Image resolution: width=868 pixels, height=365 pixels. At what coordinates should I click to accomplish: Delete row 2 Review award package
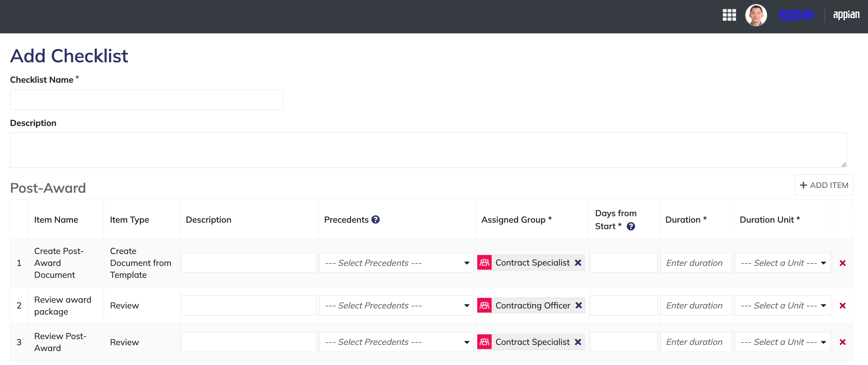pyautogui.click(x=842, y=305)
